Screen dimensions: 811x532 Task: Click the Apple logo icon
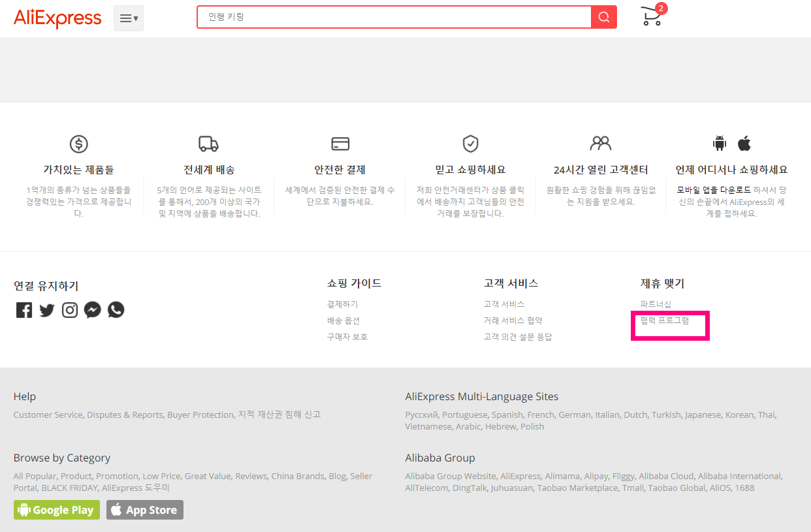[744, 143]
